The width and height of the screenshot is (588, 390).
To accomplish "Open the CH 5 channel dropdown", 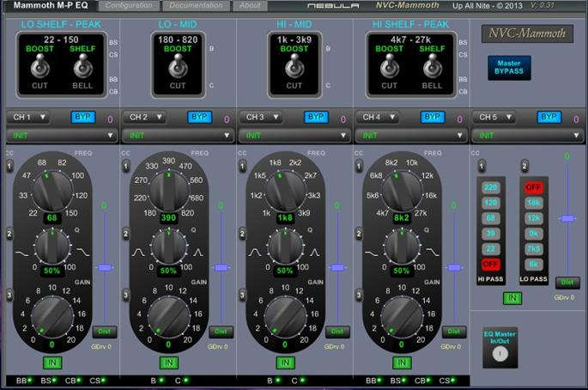I will pyautogui.click(x=493, y=117).
